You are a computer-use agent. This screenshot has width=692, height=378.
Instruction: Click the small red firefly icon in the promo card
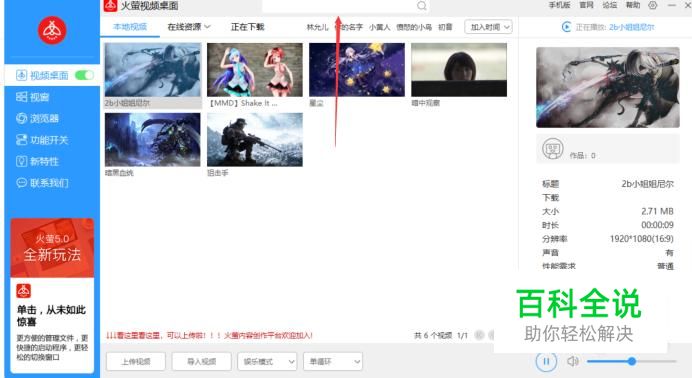click(x=23, y=291)
